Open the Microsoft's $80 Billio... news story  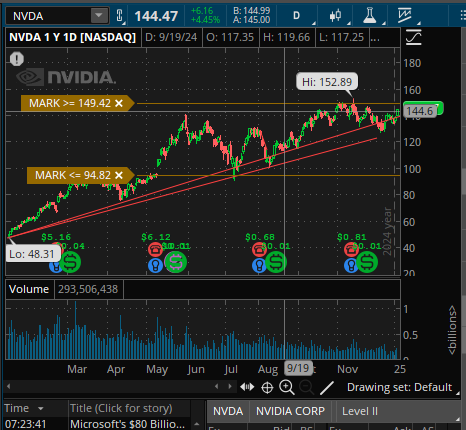pyautogui.click(x=127, y=424)
